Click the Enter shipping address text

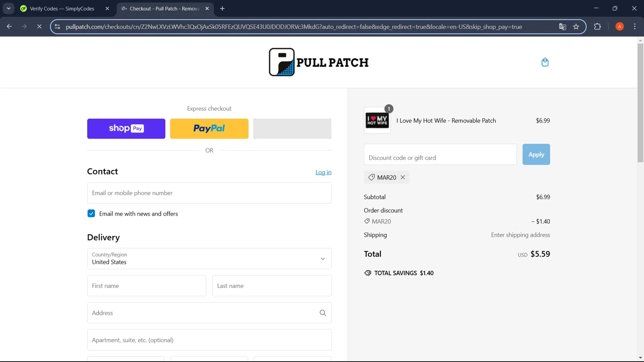(x=520, y=235)
